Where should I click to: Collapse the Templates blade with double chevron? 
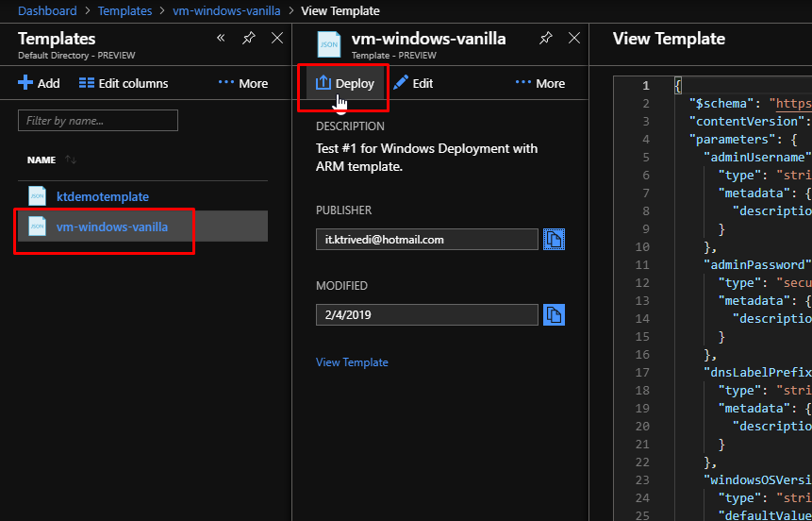tap(221, 38)
